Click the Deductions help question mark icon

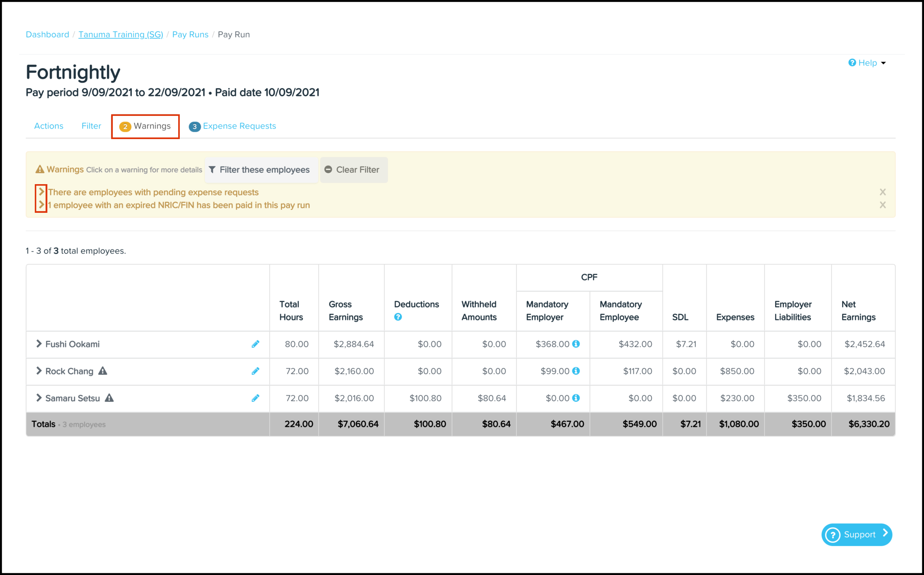tap(398, 317)
